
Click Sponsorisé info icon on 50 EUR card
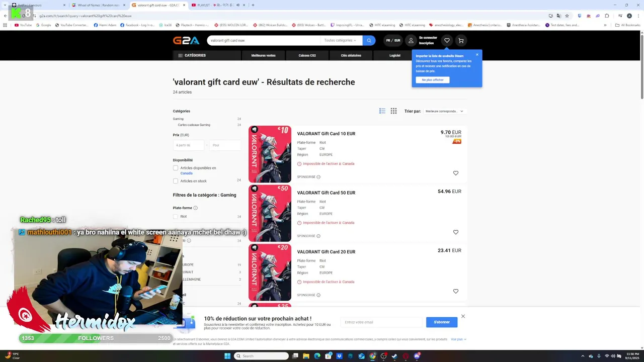pyautogui.click(x=318, y=236)
